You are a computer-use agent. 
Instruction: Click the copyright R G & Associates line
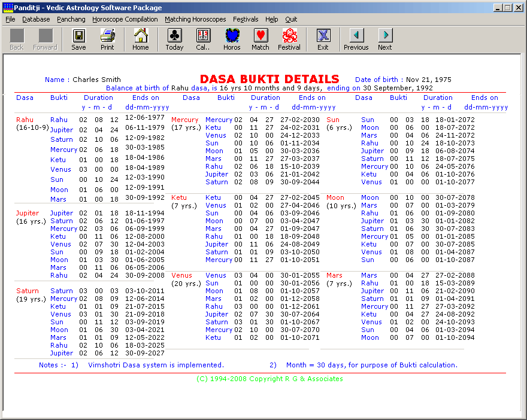[x=269, y=379]
